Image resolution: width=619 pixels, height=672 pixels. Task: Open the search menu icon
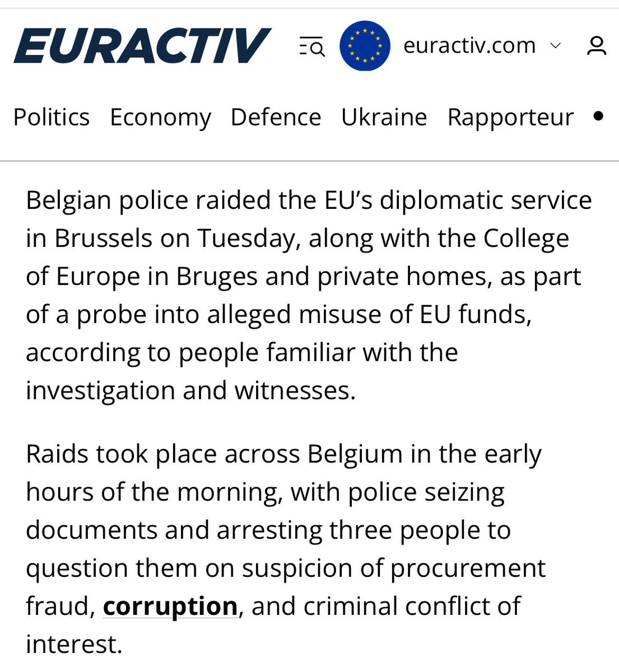(312, 46)
